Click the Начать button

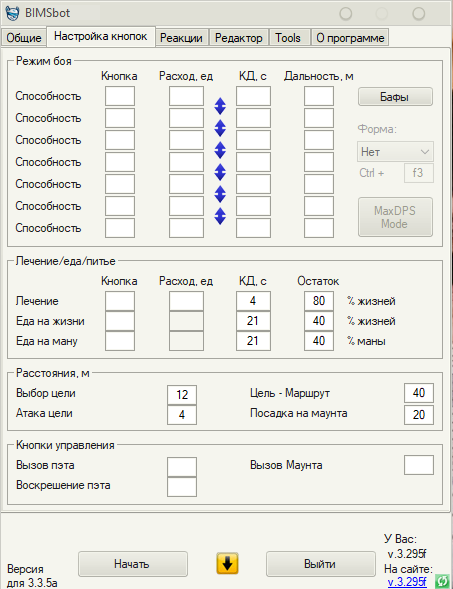point(133,564)
